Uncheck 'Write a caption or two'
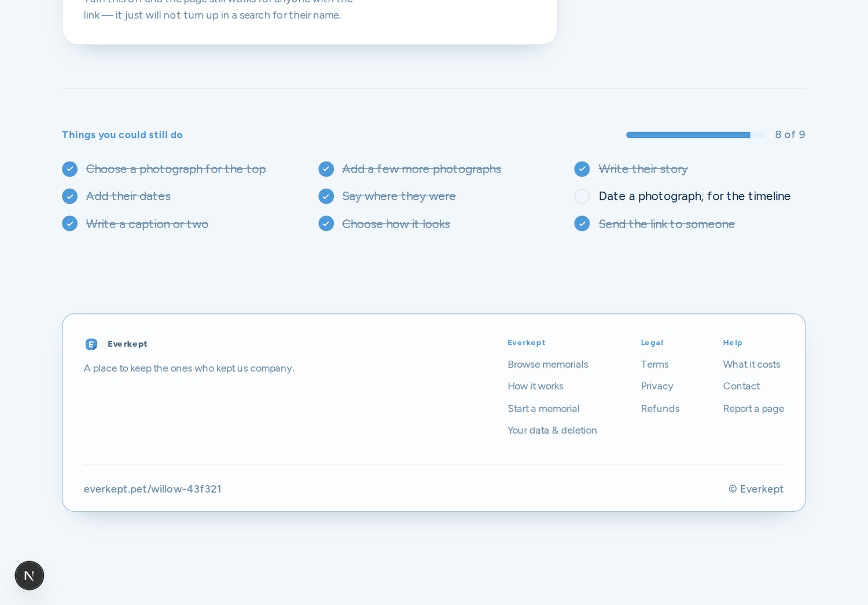 click(x=69, y=223)
